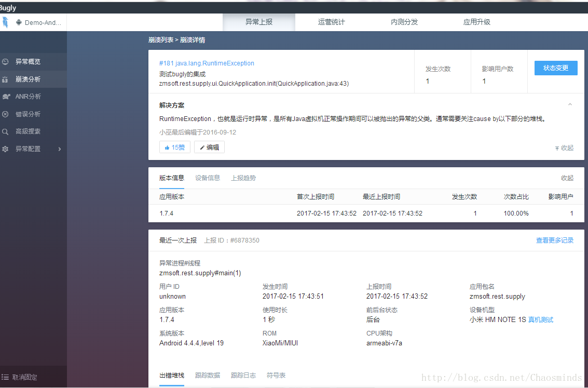588x388 pixels.
Task: Click the collapse arrow icon beside 收起
Action: [557, 148]
